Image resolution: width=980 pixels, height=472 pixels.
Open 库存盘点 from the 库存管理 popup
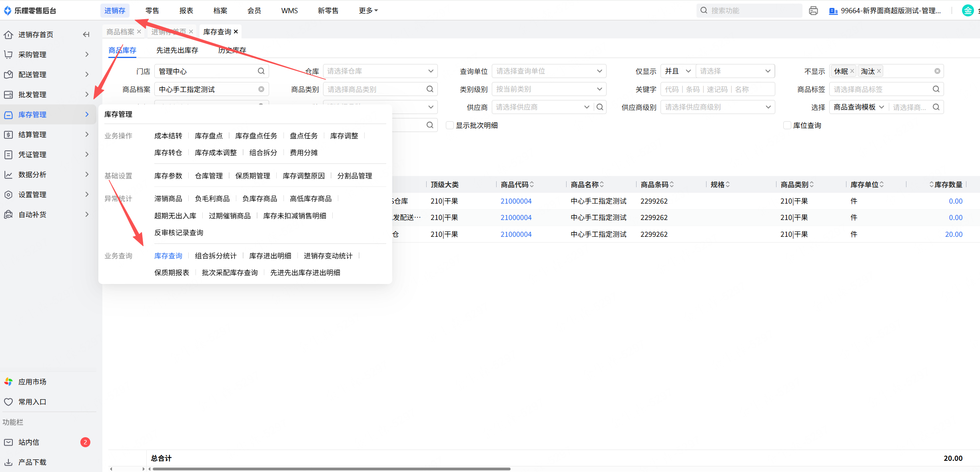tap(208, 136)
